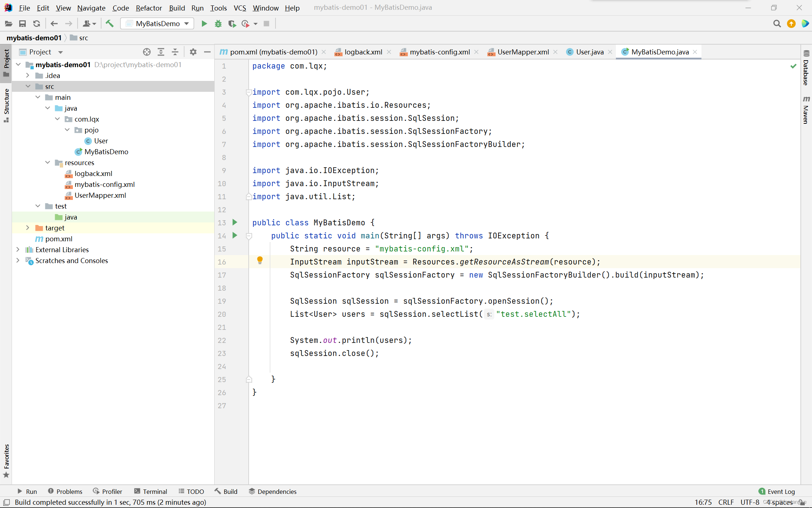The image size is (812, 508).
Task: Click the UTF-8 encoding in status bar
Action: pyautogui.click(x=750, y=502)
